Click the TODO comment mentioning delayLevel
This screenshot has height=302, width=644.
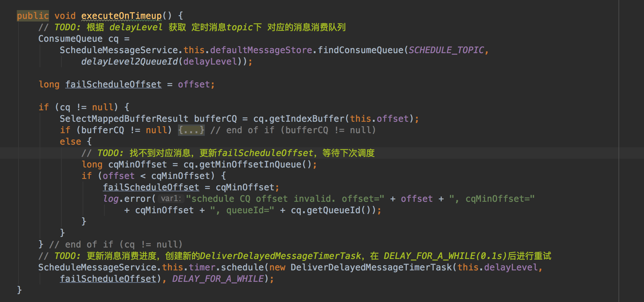point(192,27)
